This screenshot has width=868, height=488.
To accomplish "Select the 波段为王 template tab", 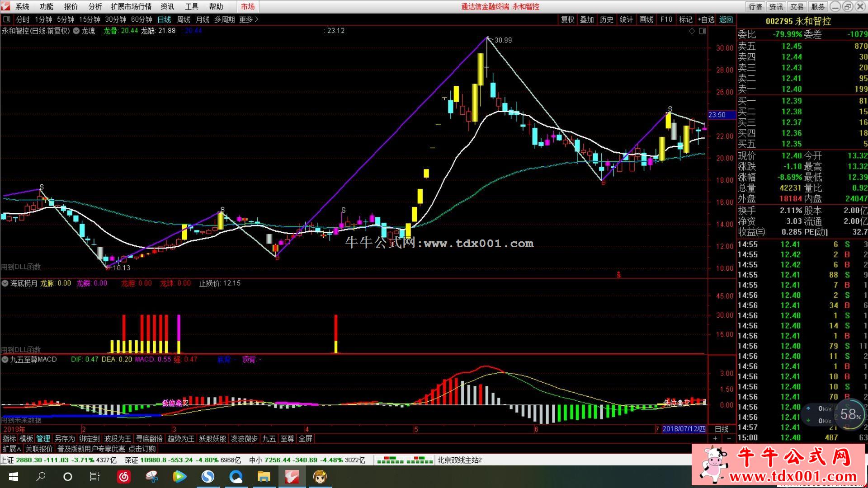I will click(118, 438).
